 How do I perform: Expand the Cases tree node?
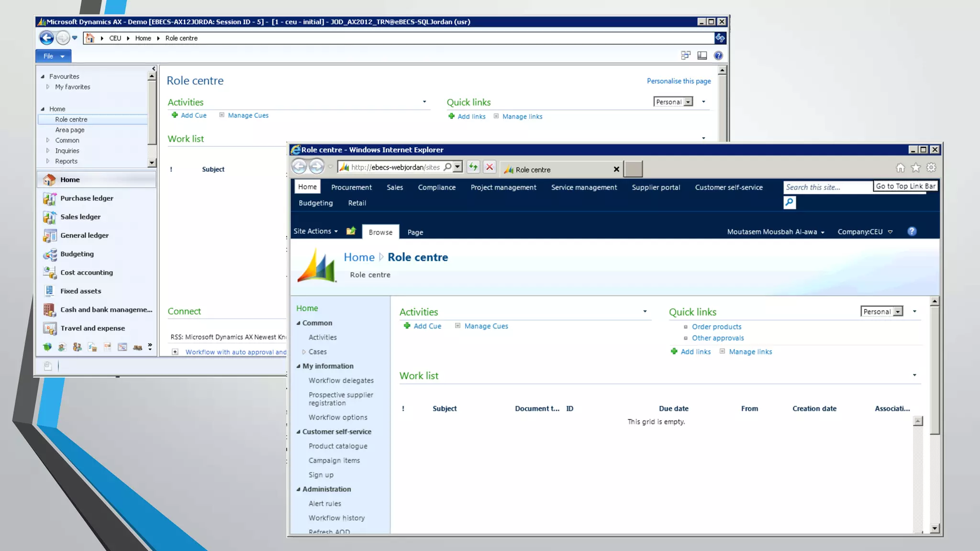coord(304,352)
